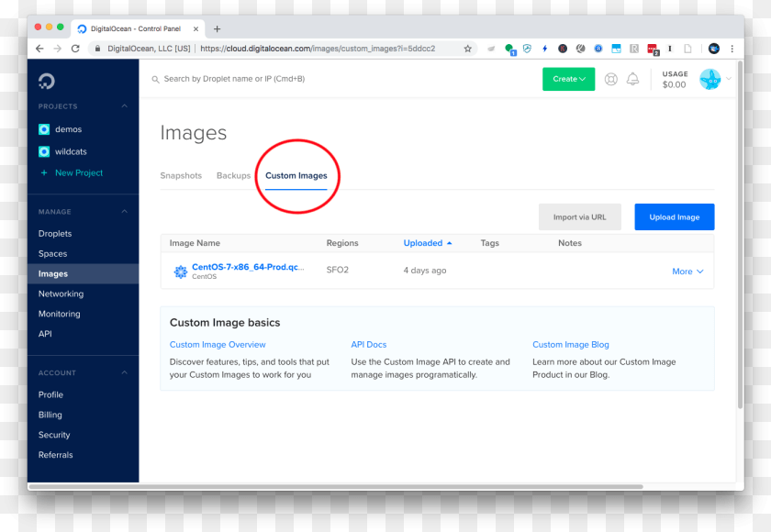Open the CentOS-7-x86_64-Prod image link

[248, 267]
